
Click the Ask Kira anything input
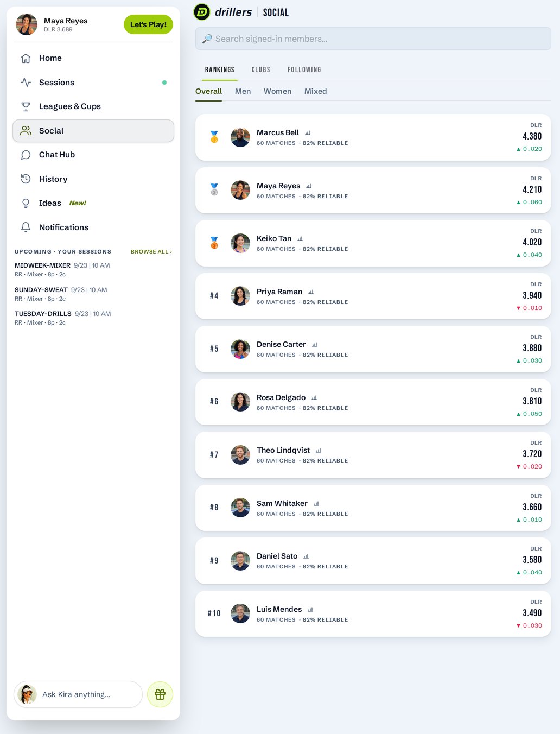click(x=78, y=694)
